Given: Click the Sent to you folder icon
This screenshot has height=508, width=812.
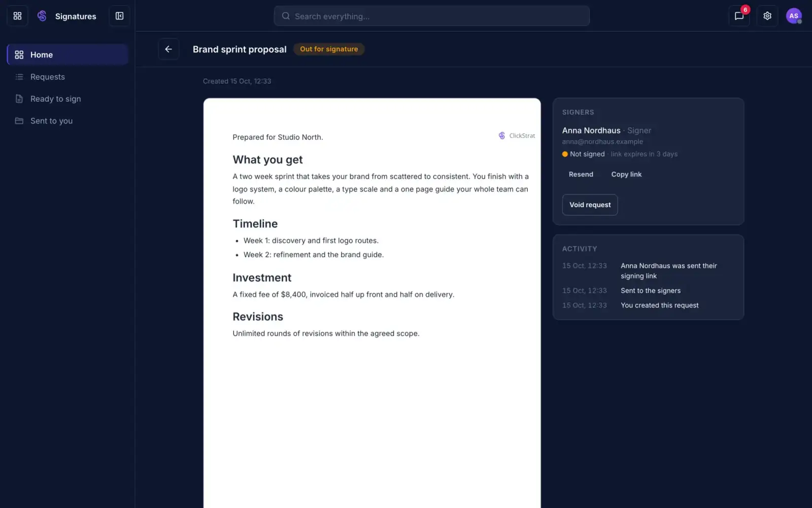Looking at the screenshot, I should (x=19, y=121).
